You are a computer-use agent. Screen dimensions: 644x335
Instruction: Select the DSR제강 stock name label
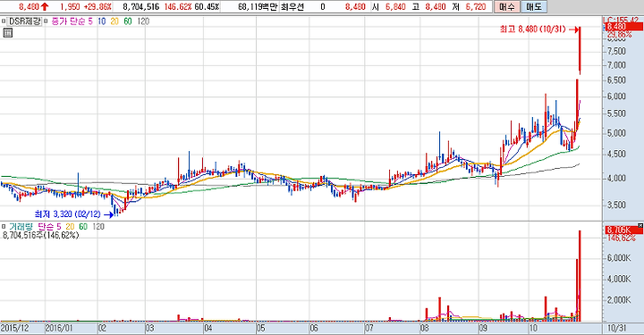25,21
